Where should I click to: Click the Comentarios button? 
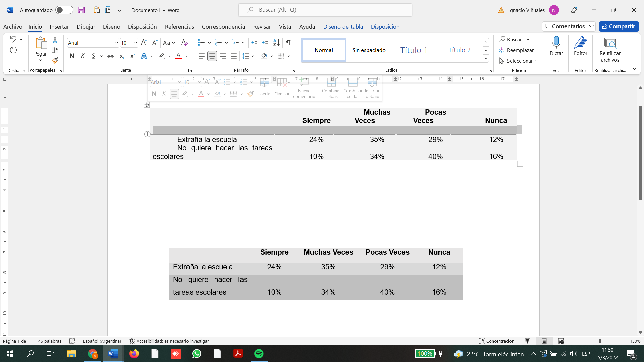569,26
